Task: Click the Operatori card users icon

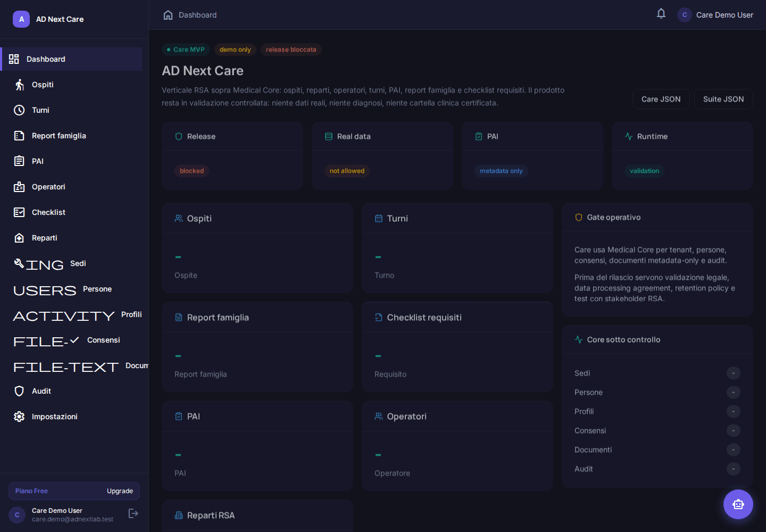Action: click(379, 416)
